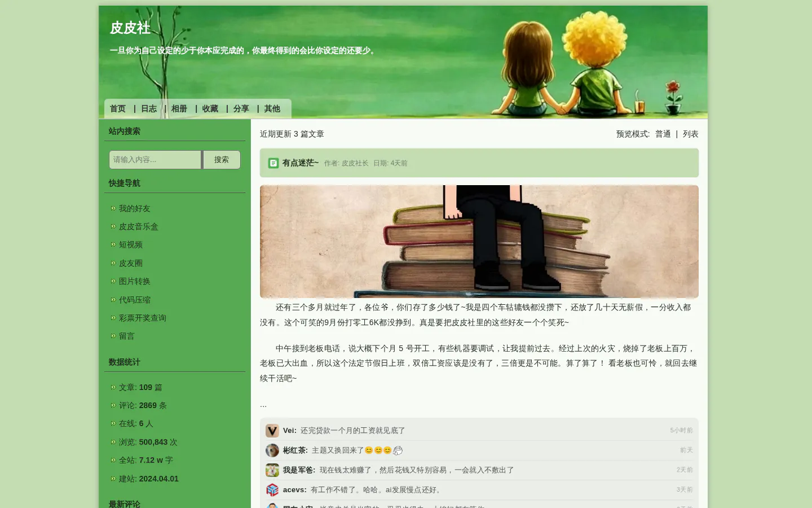Click the article ellipsis read-more marker
812x508 pixels.
pyautogui.click(x=263, y=405)
